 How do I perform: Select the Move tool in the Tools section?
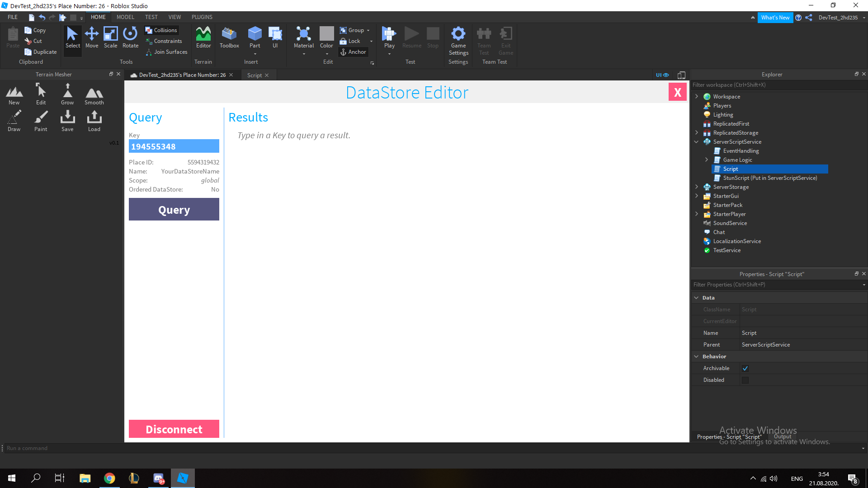click(x=92, y=39)
